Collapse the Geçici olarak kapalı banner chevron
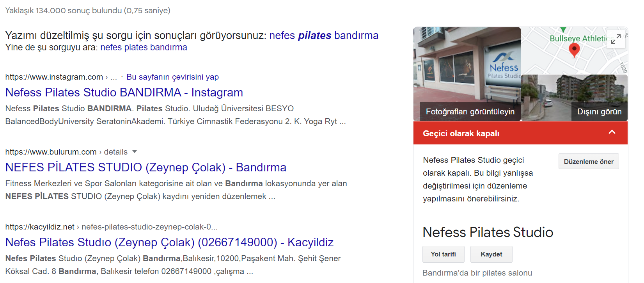This screenshot has height=283, width=644. click(612, 132)
